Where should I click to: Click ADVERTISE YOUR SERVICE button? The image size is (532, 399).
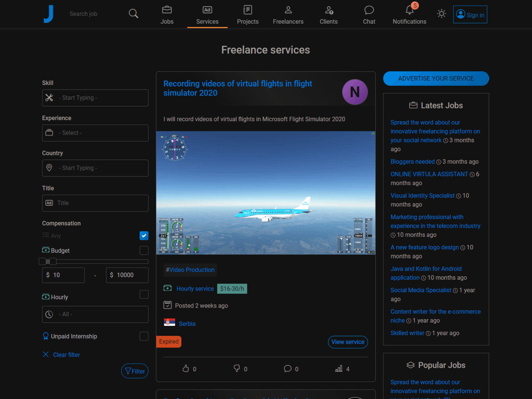coord(436,78)
